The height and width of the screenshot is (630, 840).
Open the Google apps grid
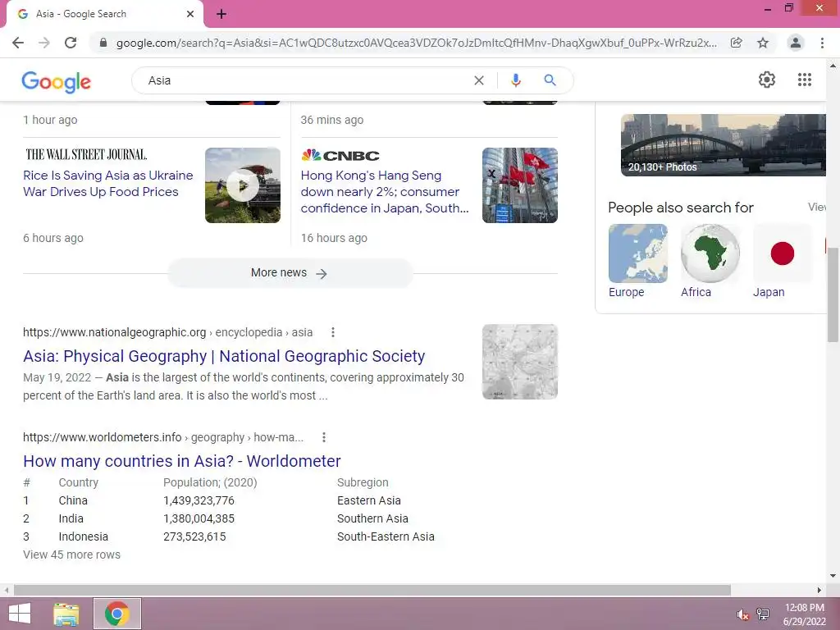pos(804,80)
